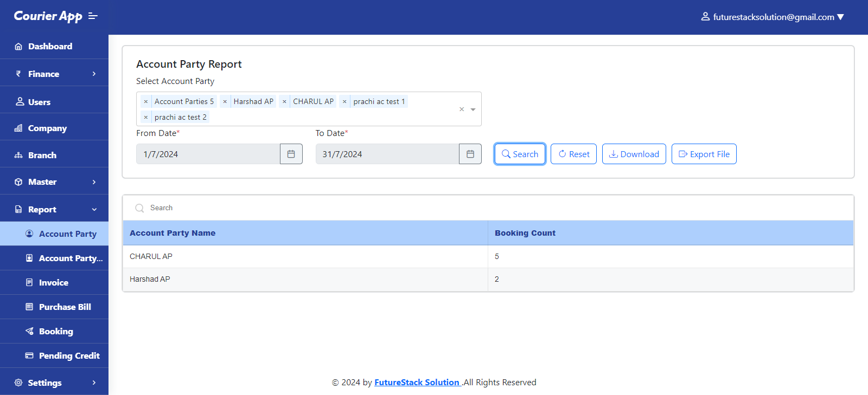This screenshot has height=395, width=868.
Task: Click the Search button
Action: tap(520, 154)
